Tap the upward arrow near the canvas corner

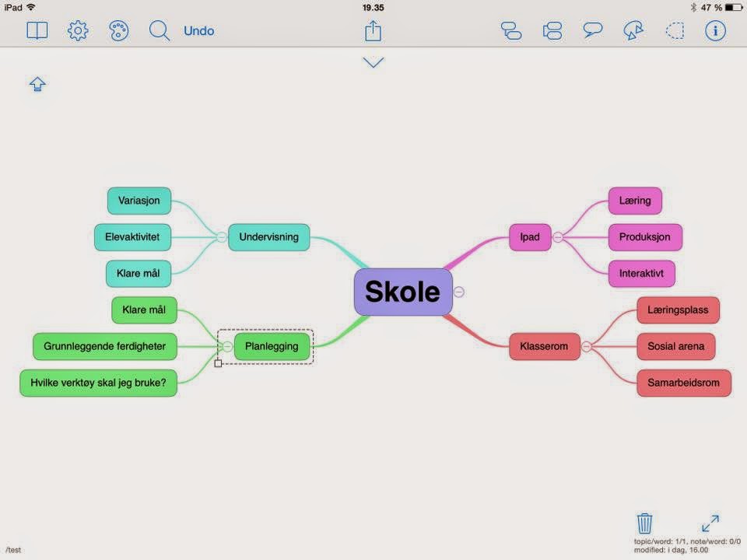(x=37, y=85)
